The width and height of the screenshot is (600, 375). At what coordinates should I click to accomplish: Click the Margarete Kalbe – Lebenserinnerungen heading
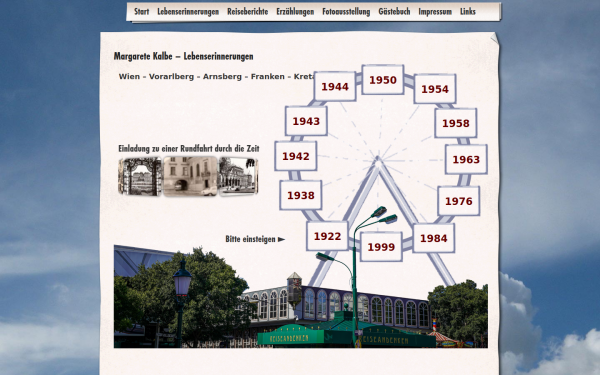[183, 56]
